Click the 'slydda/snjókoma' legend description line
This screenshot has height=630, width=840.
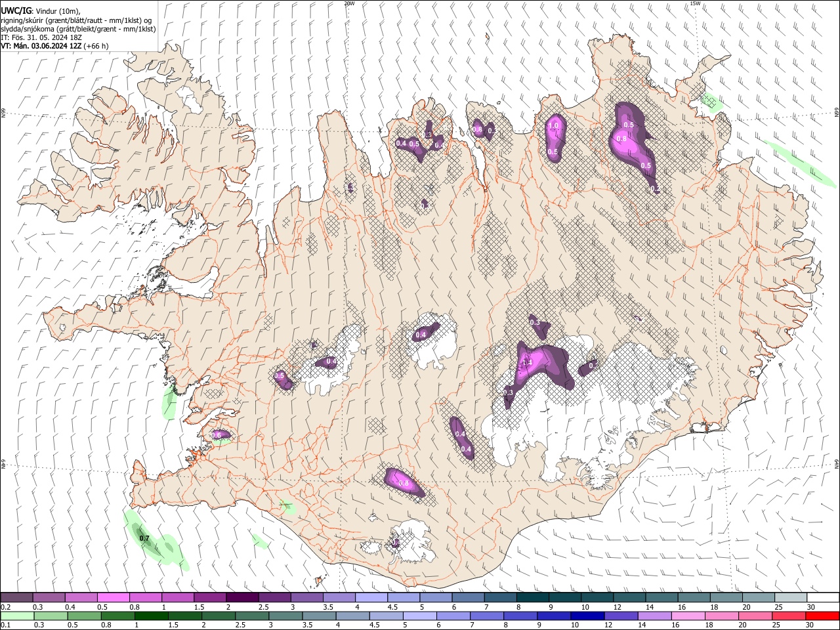point(78,29)
